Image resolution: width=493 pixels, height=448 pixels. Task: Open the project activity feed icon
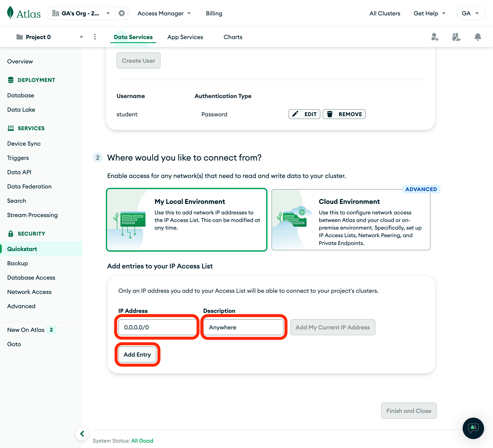tap(456, 37)
